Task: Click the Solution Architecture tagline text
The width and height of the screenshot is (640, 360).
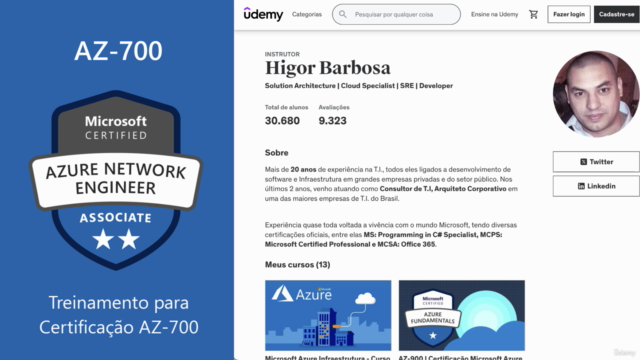Action: click(359, 86)
